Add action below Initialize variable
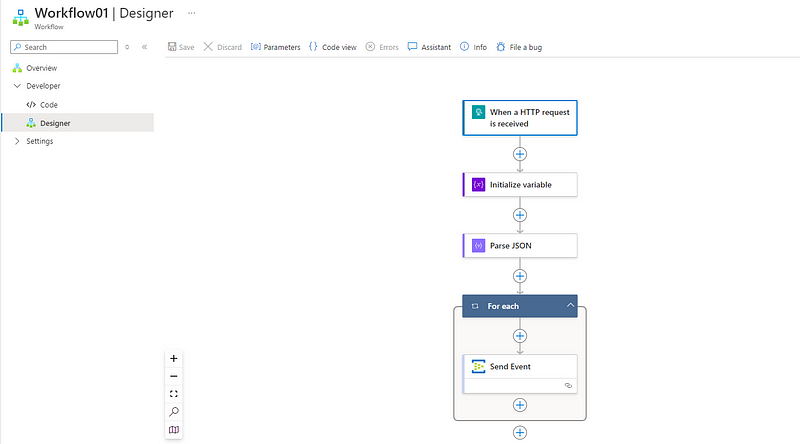Screen dimensions: 800x444 (520, 215)
